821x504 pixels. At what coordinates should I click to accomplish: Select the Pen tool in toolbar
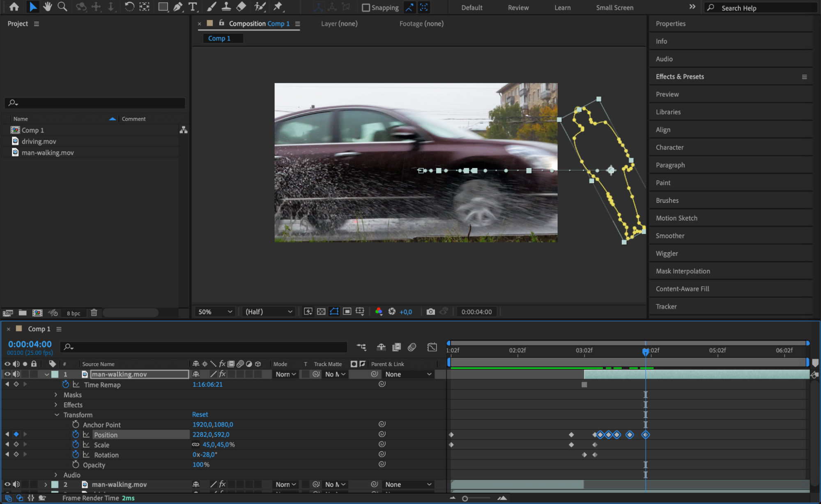178,7
